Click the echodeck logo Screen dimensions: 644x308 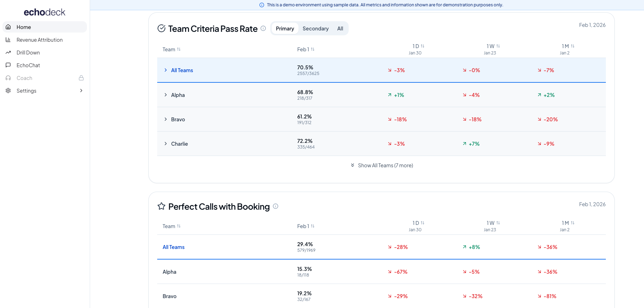(45, 12)
